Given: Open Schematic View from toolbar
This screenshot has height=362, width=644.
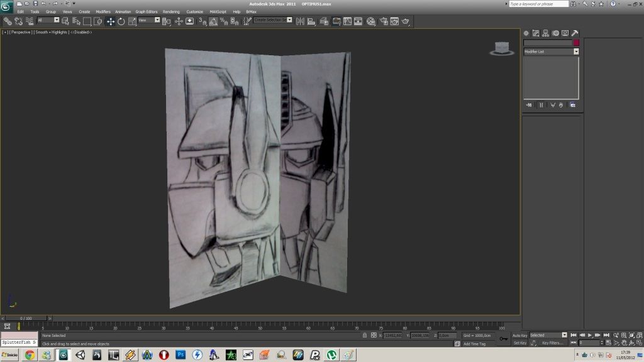Looking at the screenshot, I should pyautogui.click(x=358, y=21).
